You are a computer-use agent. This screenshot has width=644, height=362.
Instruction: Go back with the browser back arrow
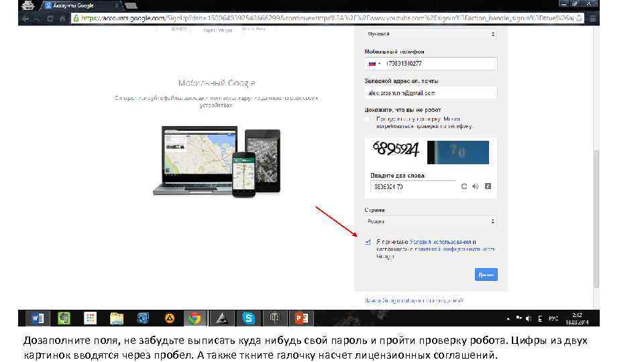25,19
